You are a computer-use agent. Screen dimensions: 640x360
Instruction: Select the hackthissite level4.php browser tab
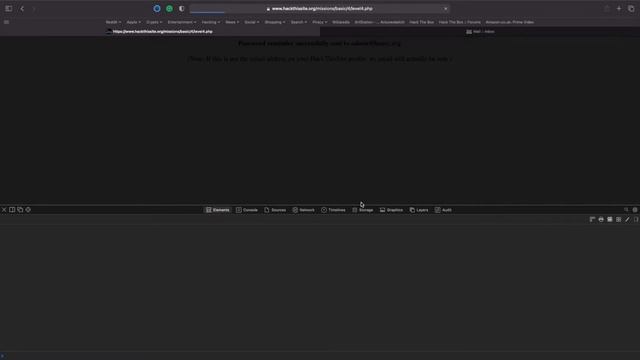pyautogui.click(x=160, y=31)
